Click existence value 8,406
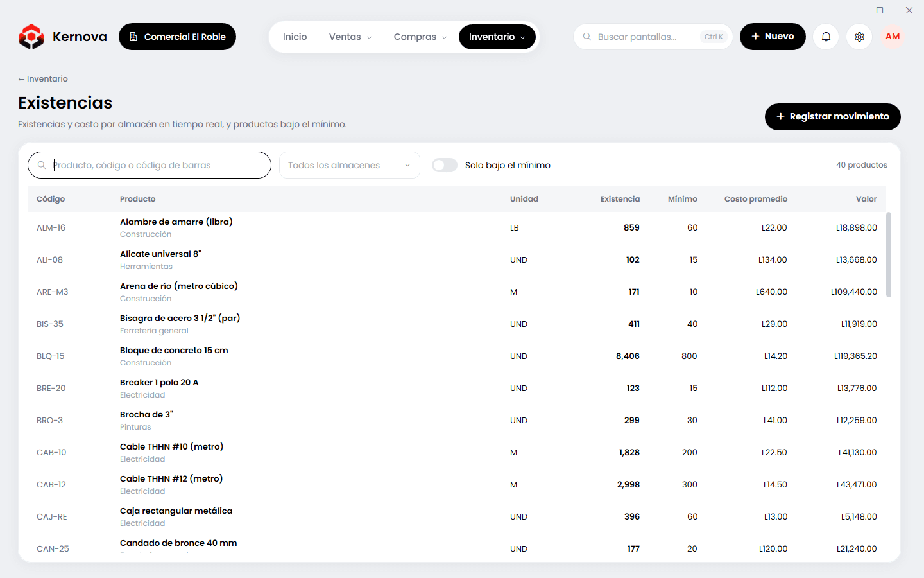This screenshot has width=924, height=578. pyautogui.click(x=628, y=356)
